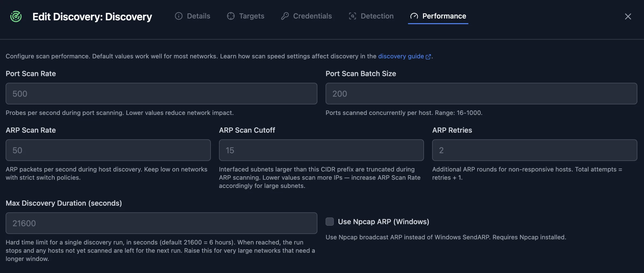Screen dimensions: 644x273
Task: Select the Detection tab
Action: (x=371, y=16)
